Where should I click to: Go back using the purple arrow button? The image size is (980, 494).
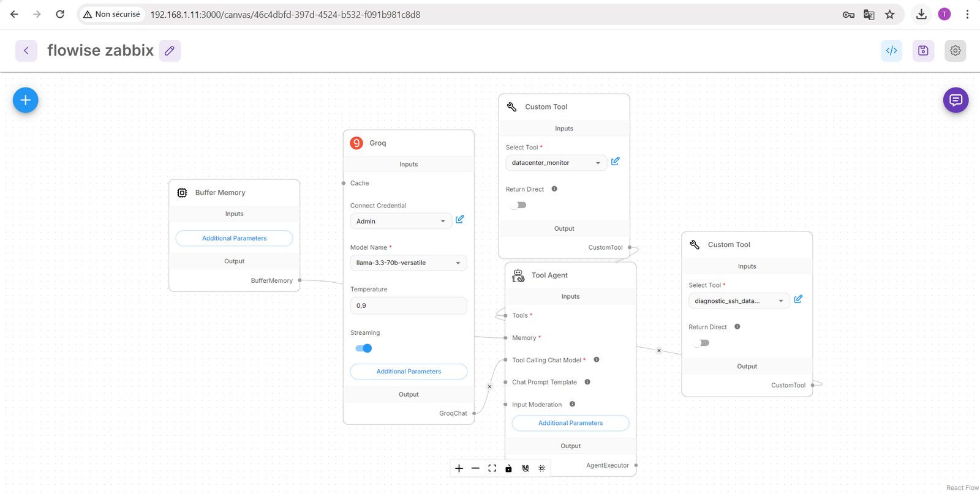[26, 51]
